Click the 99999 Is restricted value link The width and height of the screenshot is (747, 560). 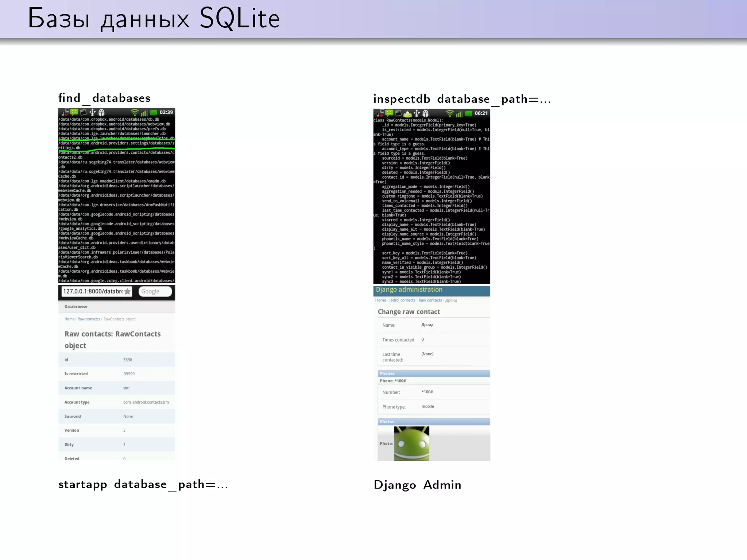(129, 374)
